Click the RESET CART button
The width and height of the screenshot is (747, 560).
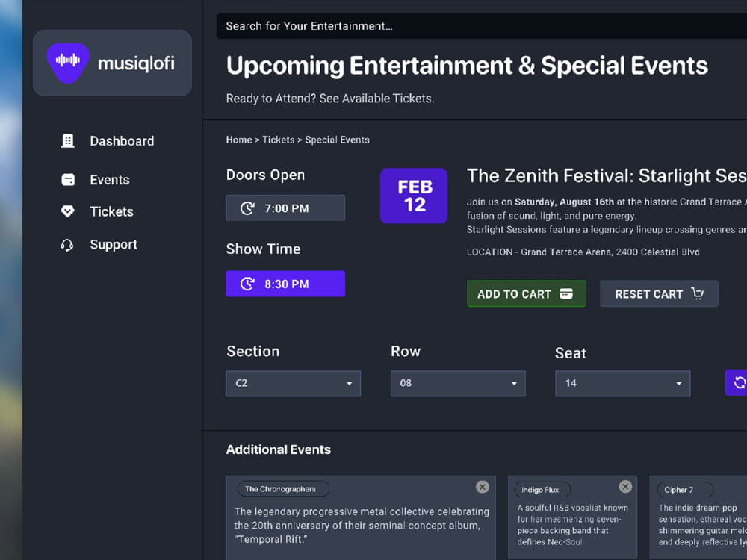(659, 293)
